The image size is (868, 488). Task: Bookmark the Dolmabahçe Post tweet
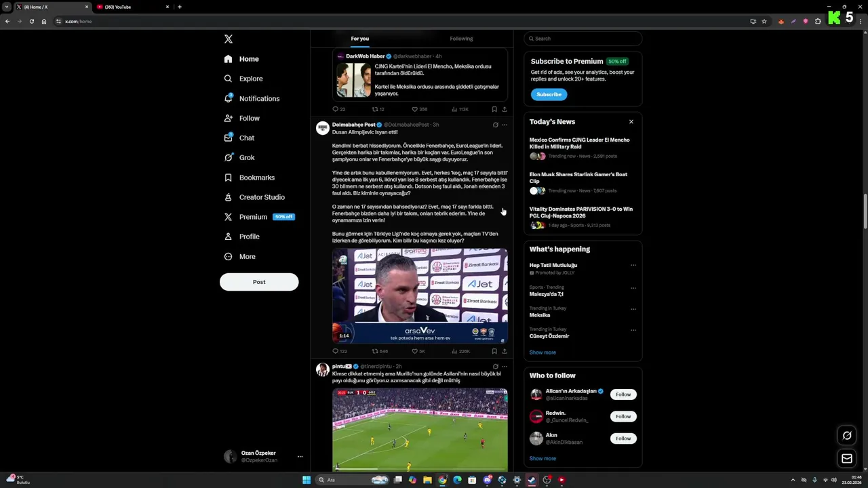point(494,351)
